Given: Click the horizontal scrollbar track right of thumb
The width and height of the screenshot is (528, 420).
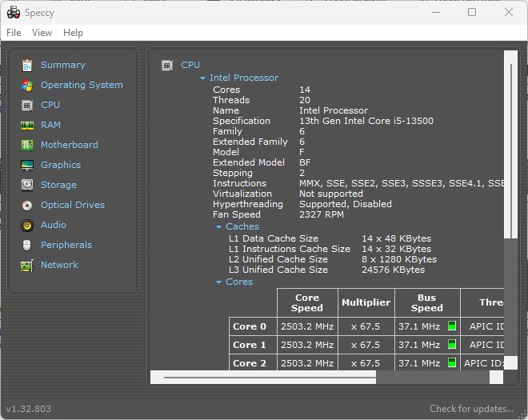Looking at the screenshot, I should coord(432,378).
